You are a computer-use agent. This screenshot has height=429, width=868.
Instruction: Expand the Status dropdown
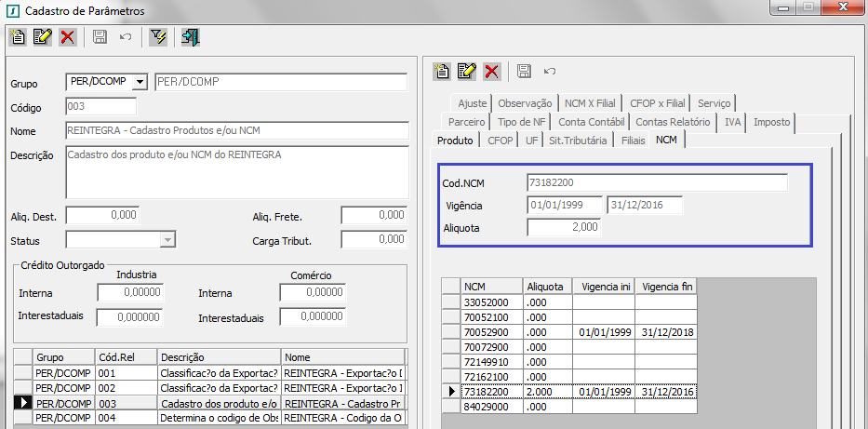click(x=167, y=240)
